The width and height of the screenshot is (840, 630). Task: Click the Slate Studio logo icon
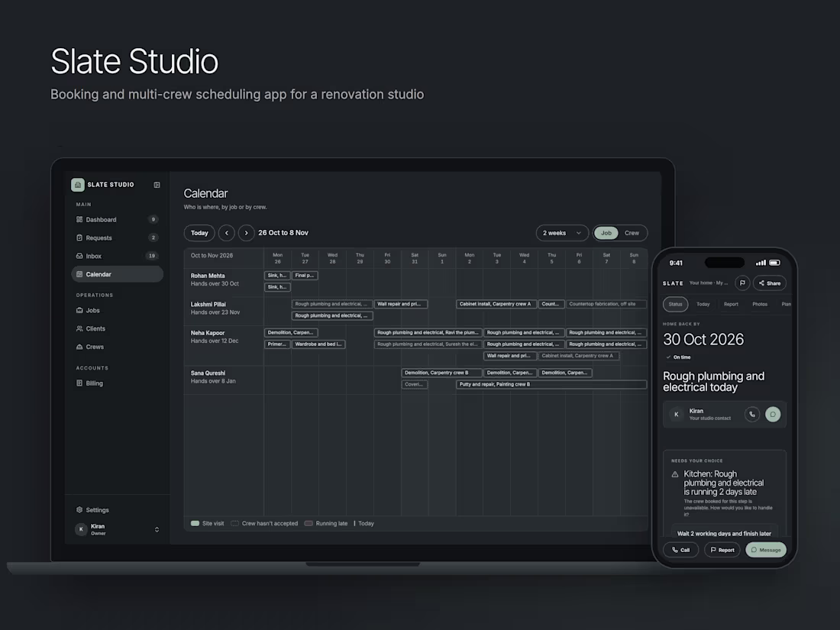pos(78,185)
